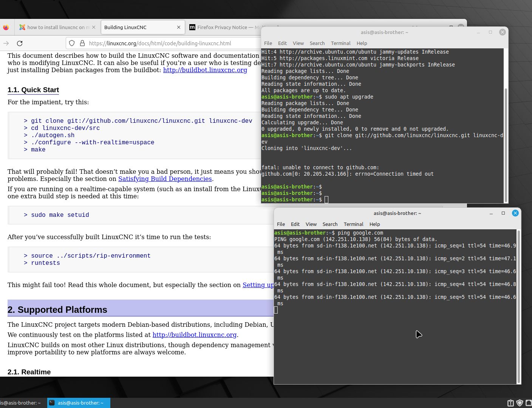Open View menu in upper terminal
The width and height of the screenshot is (532, 408).
point(298,43)
